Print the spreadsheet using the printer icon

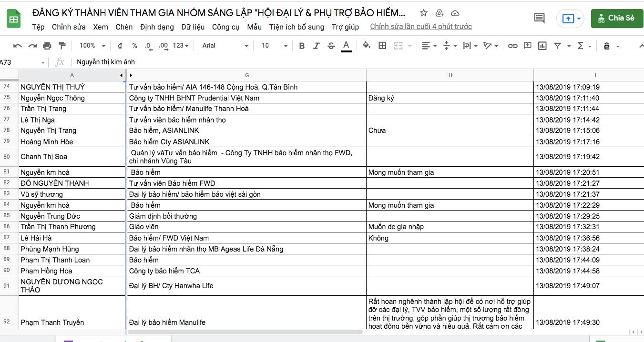(x=47, y=46)
